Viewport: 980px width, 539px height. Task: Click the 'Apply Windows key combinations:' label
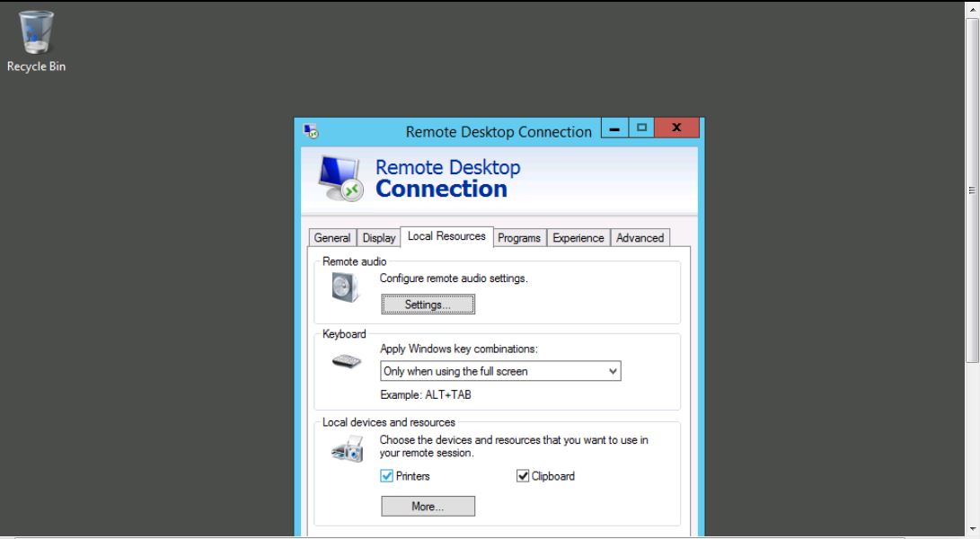[459, 349]
